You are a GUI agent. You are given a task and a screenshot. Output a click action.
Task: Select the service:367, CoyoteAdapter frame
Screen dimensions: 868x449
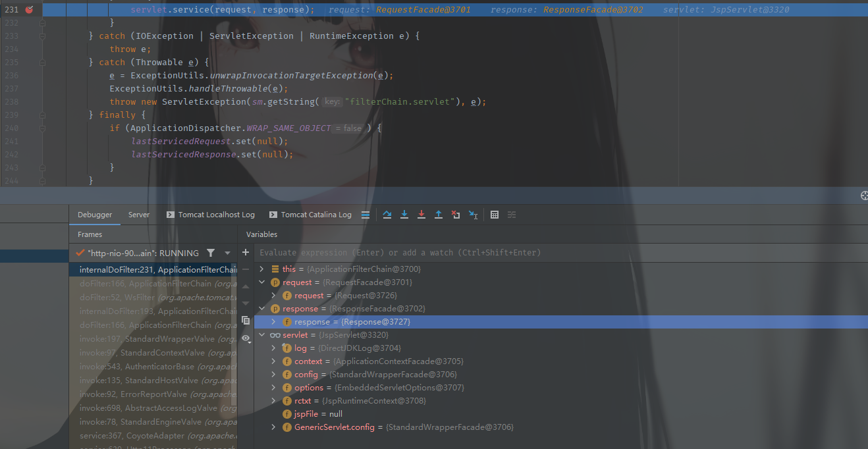tap(153, 436)
